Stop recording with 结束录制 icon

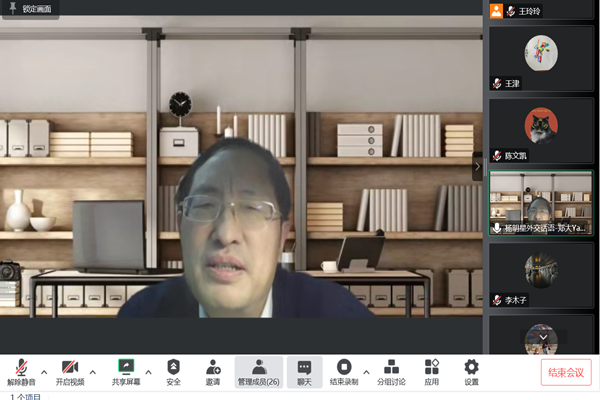coord(344,371)
